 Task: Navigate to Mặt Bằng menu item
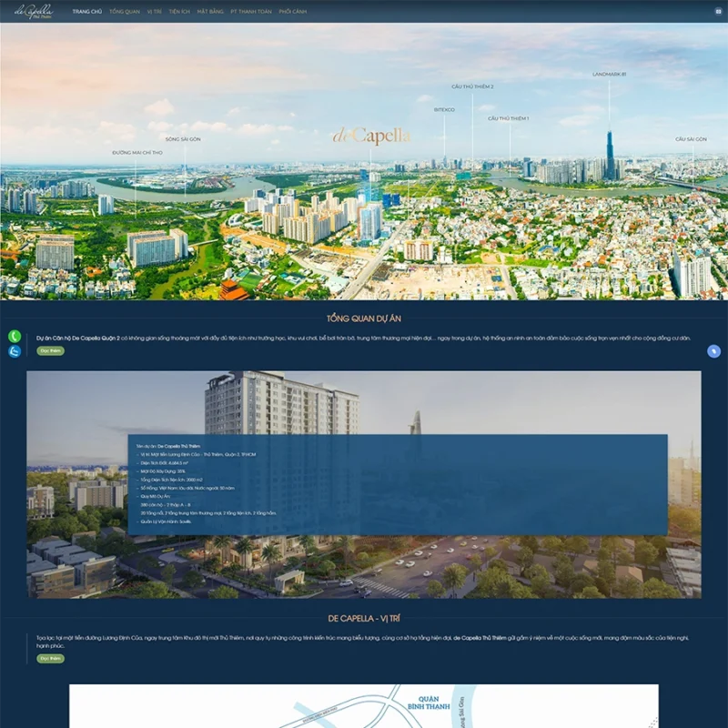(210, 12)
